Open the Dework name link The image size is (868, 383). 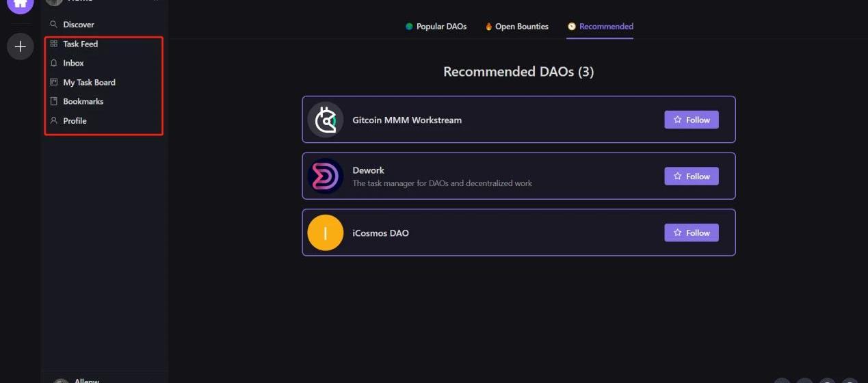pos(369,170)
